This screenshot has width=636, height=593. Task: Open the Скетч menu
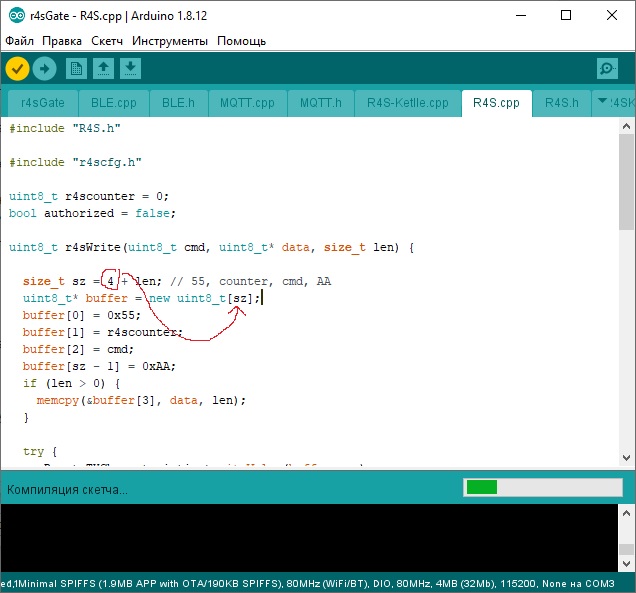[x=107, y=41]
